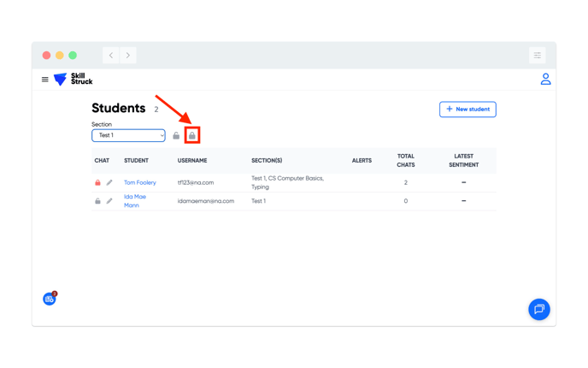Go back with the browser back arrow

pos(111,56)
